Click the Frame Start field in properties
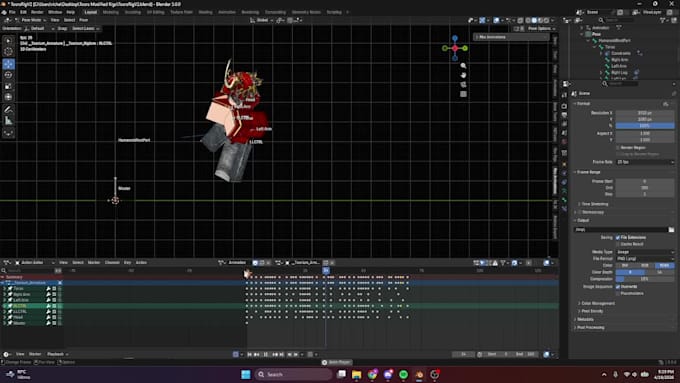Screen dimensions: 680x383 (645, 181)
